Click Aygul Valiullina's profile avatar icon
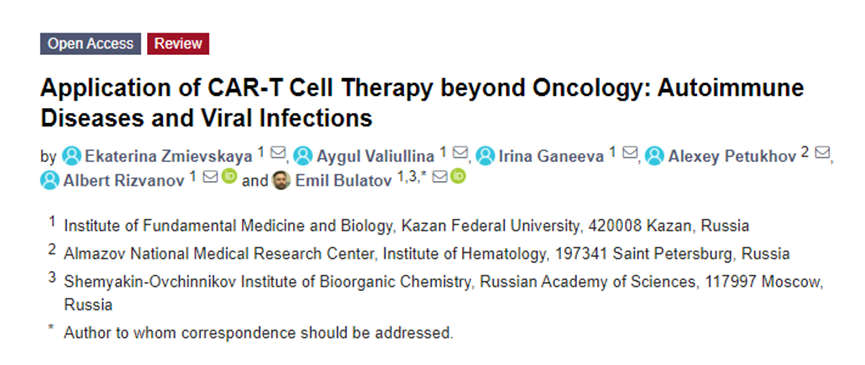 click(x=303, y=157)
